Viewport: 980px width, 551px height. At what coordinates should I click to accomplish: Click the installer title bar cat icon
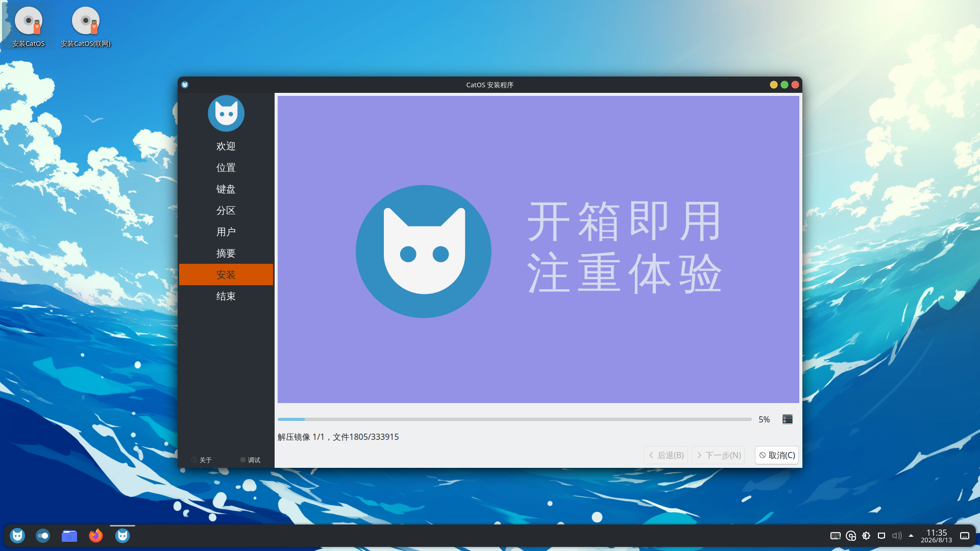pyautogui.click(x=185, y=85)
